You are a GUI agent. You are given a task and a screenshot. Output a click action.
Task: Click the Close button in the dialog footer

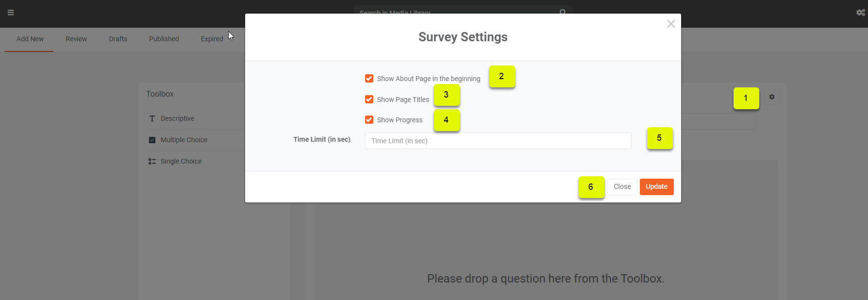(x=622, y=187)
